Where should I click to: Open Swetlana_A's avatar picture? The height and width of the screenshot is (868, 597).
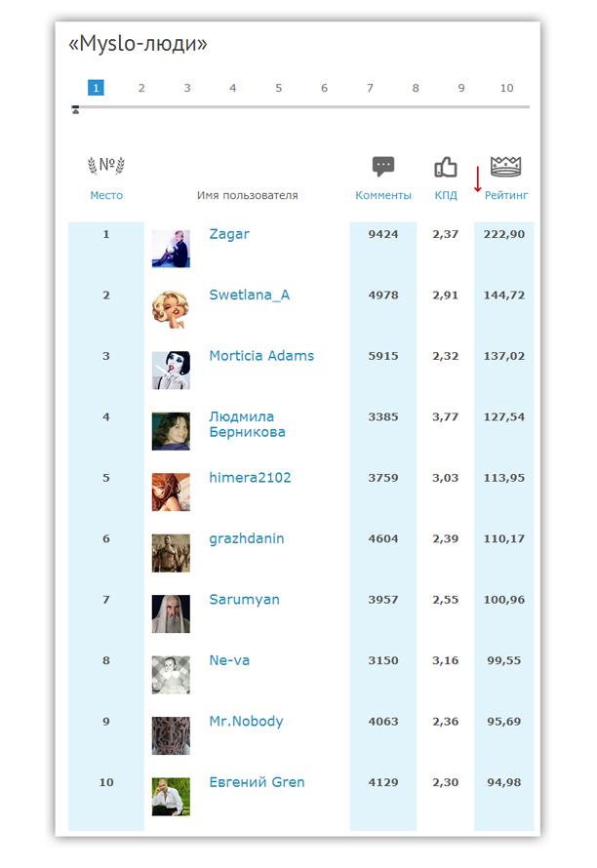point(171,309)
